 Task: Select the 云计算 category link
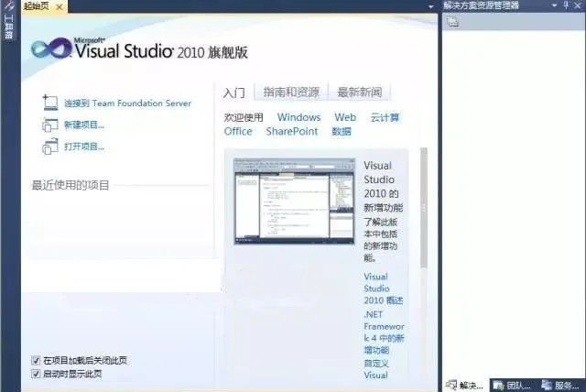tap(385, 117)
